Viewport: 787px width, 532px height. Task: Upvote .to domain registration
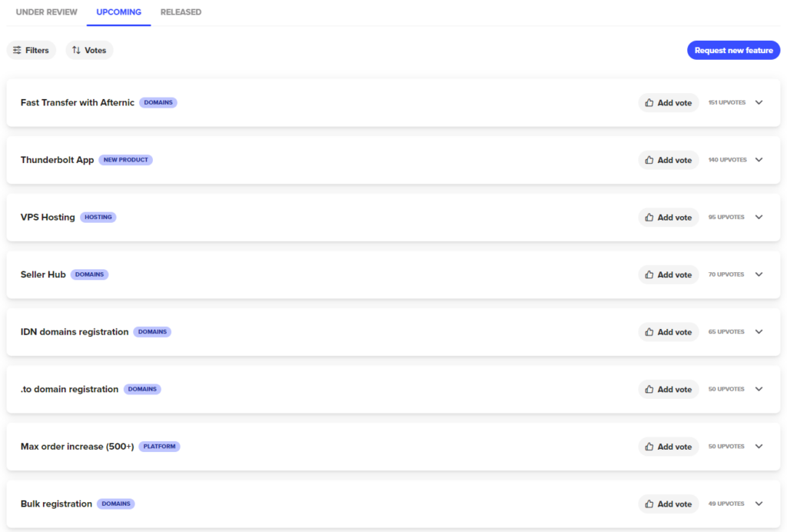click(669, 389)
